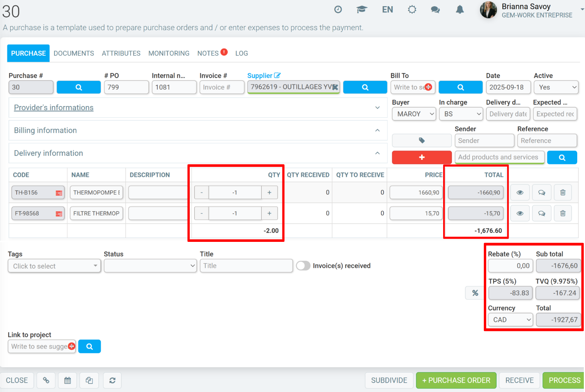The height and width of the screenshot is (392, 585).
Task: Search purchase number with magnifier button
Action: [x=79, y=87]
